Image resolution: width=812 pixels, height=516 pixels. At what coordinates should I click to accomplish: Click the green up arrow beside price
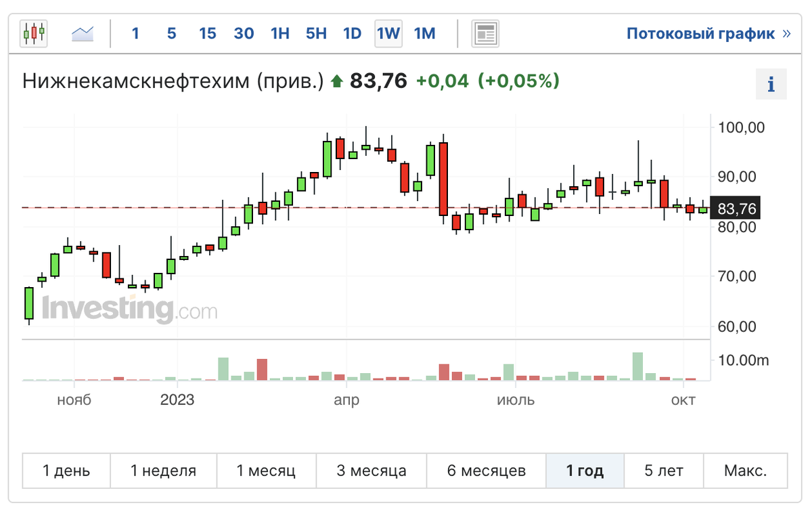pos(337,83)
